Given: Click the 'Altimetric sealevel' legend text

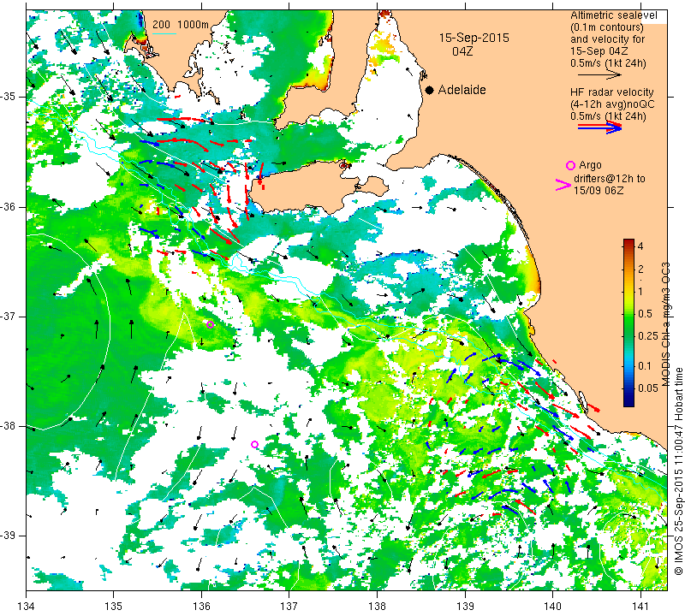Looking at the screenshot, I should pos(613,15).
